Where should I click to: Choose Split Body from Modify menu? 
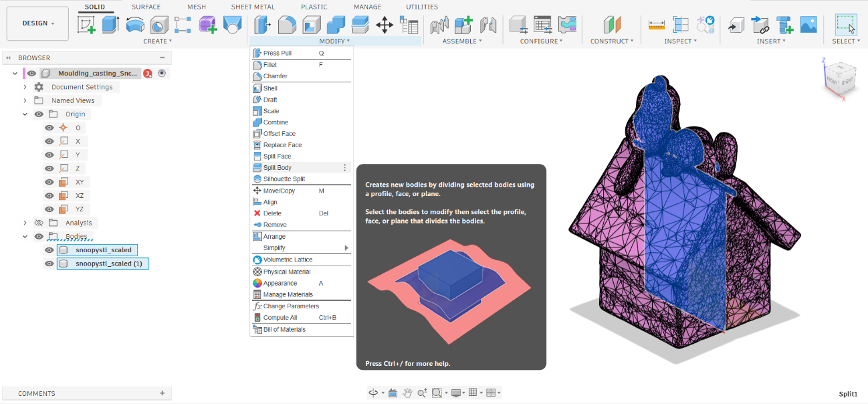click(301, 168)
